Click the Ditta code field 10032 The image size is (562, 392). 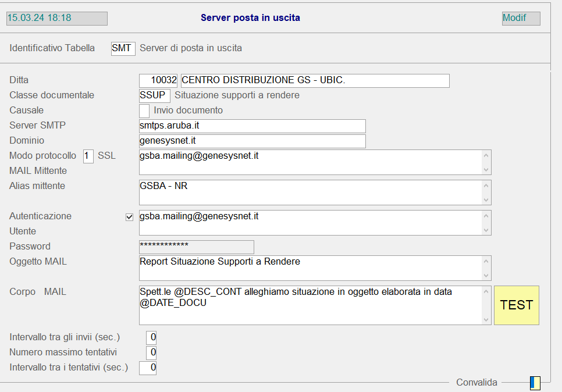click(158, 80)
